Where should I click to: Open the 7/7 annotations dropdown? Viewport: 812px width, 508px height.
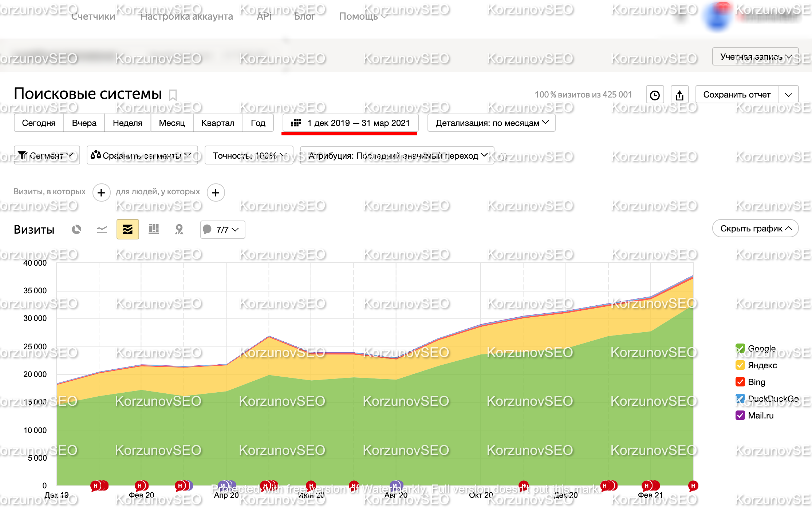pyautogui.click(x=222, y=230)
